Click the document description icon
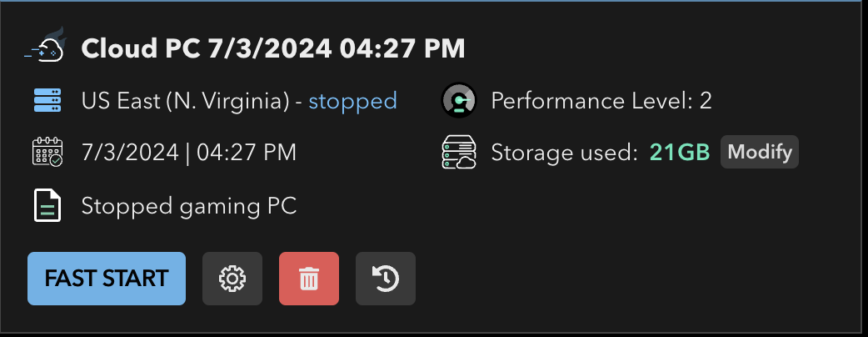868x337 pixels. [47, 206]
